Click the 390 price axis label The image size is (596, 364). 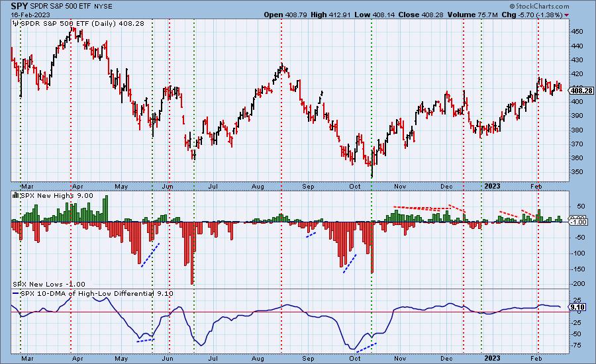577,116
